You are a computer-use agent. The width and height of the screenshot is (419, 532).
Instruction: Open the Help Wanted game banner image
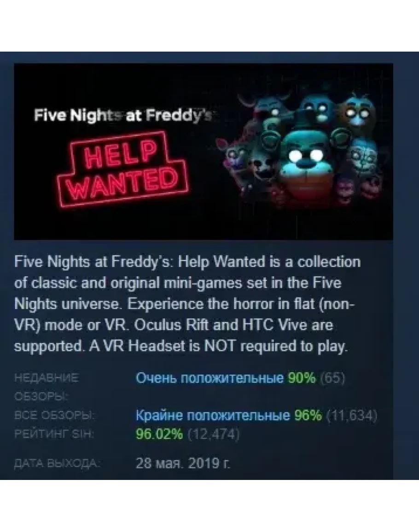click(x=204, y=152)
